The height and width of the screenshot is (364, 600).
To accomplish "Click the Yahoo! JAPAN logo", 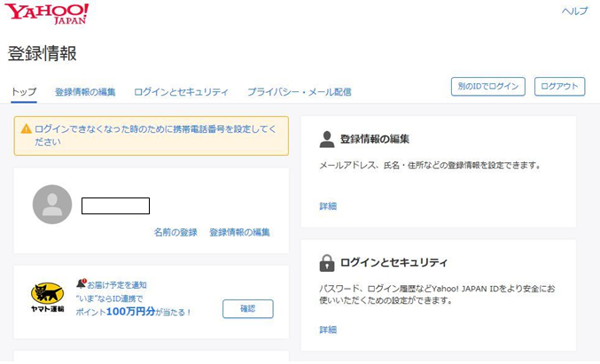I will pos(47,14).
